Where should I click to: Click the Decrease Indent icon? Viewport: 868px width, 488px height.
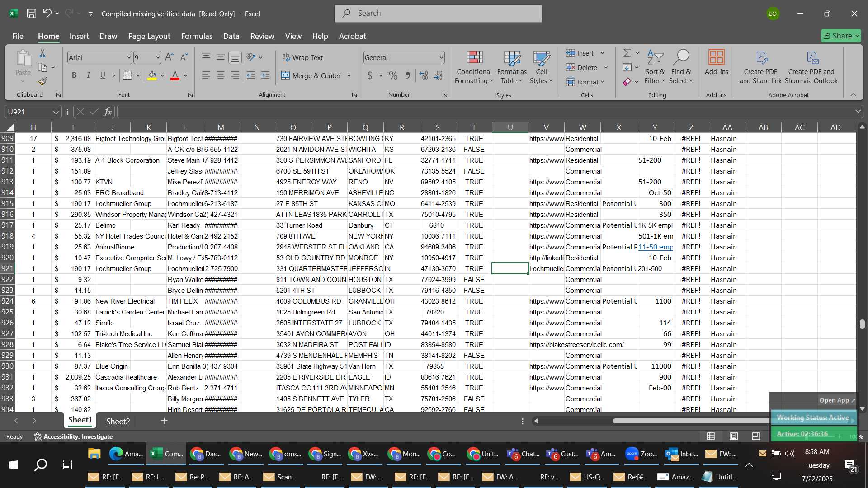[251, 75]
